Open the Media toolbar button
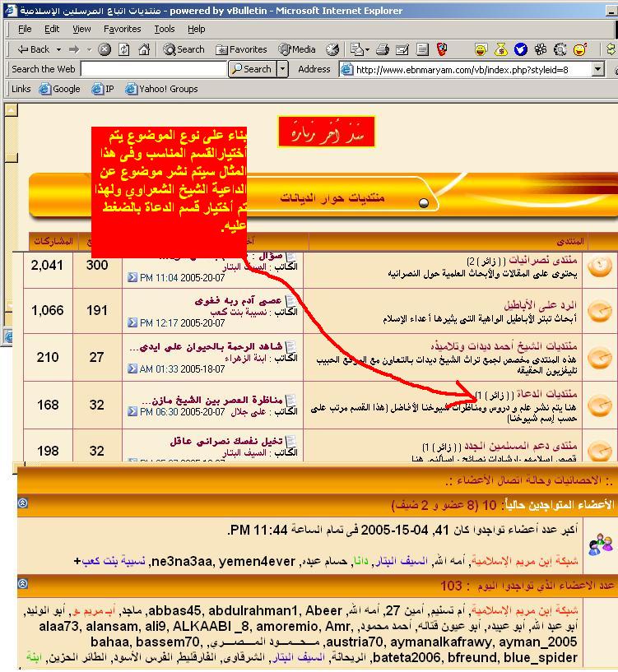The image size is (618, 672). tap(295, 49)
